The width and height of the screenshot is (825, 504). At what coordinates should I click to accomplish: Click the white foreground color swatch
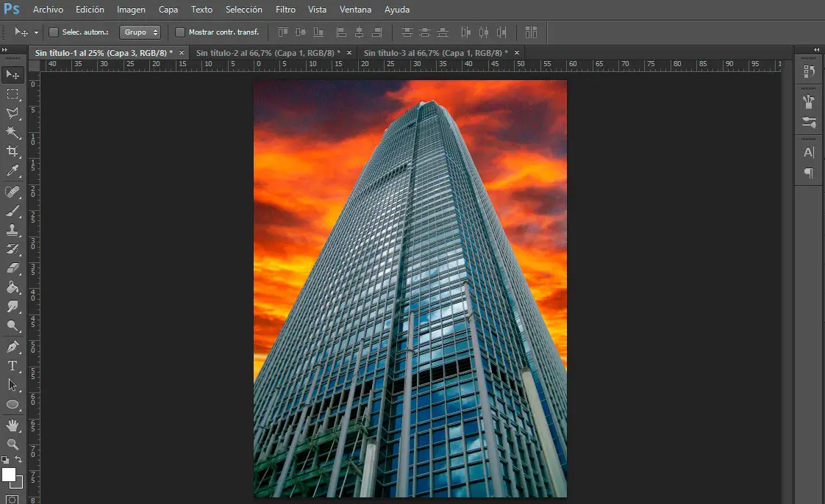coord(9,475)
